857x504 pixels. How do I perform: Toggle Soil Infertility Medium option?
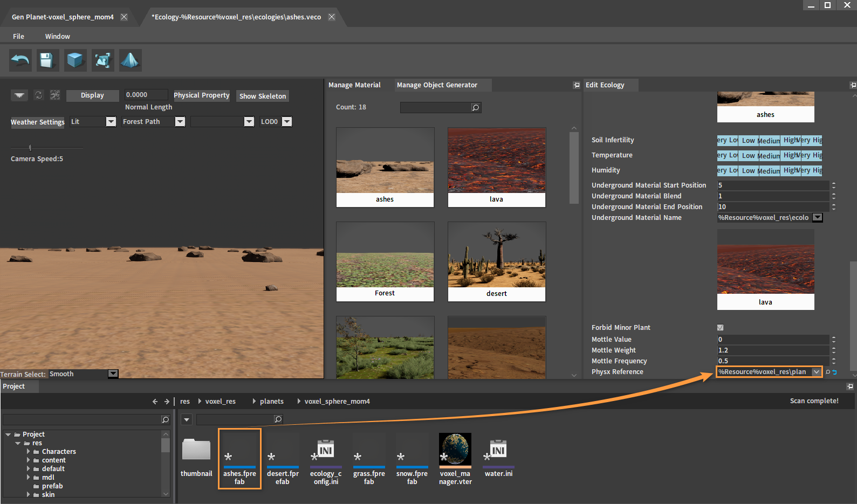click(769, 140)
